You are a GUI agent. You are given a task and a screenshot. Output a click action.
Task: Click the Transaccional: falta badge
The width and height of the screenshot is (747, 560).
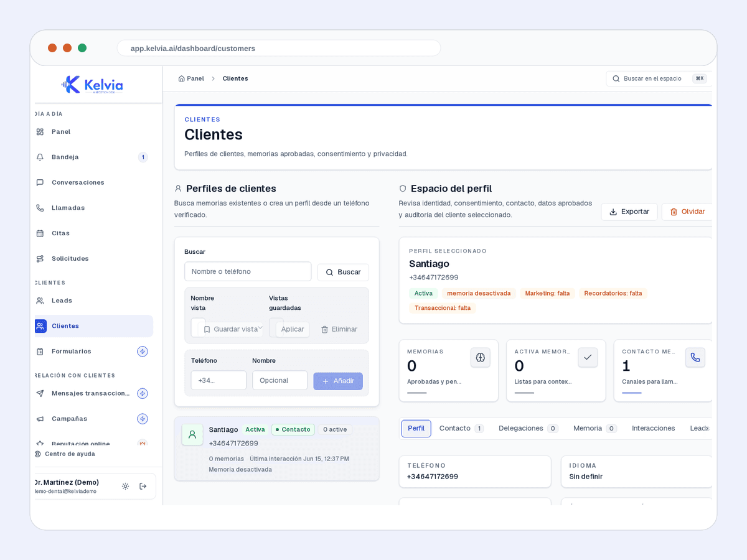coord(443,308)
